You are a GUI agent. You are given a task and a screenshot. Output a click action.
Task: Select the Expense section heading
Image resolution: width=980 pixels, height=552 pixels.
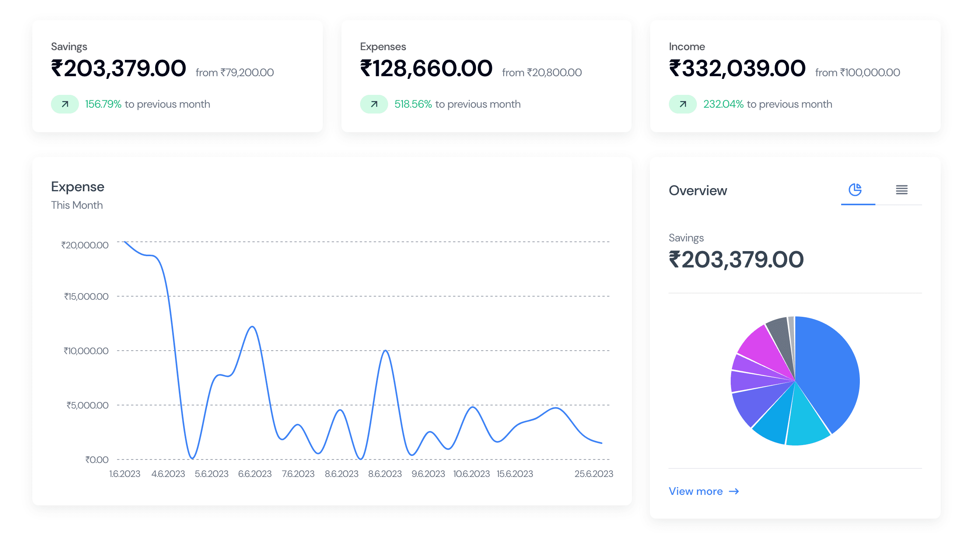point(77,187)
